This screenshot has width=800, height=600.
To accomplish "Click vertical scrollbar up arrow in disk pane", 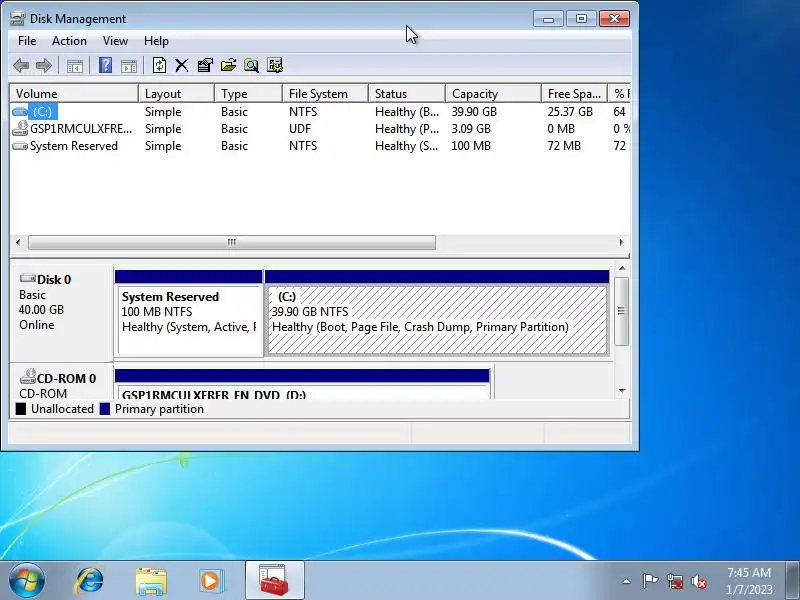I will [622, 268].
